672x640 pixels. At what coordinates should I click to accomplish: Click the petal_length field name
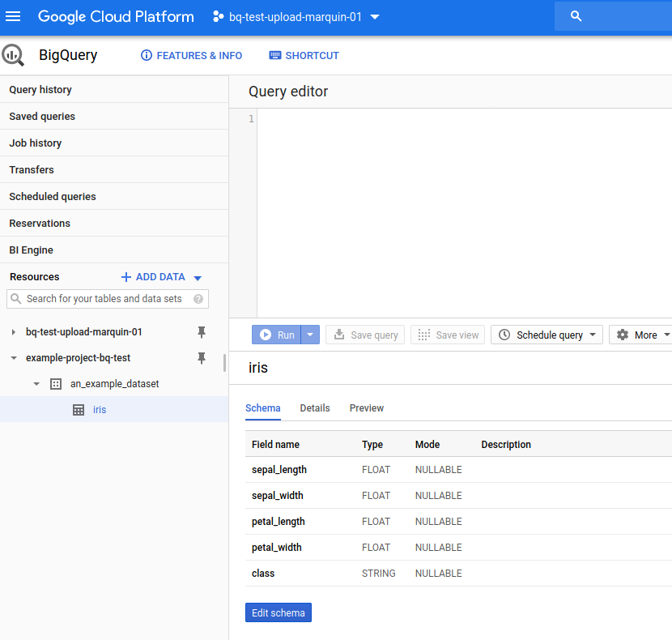click(x=279, y=522)
